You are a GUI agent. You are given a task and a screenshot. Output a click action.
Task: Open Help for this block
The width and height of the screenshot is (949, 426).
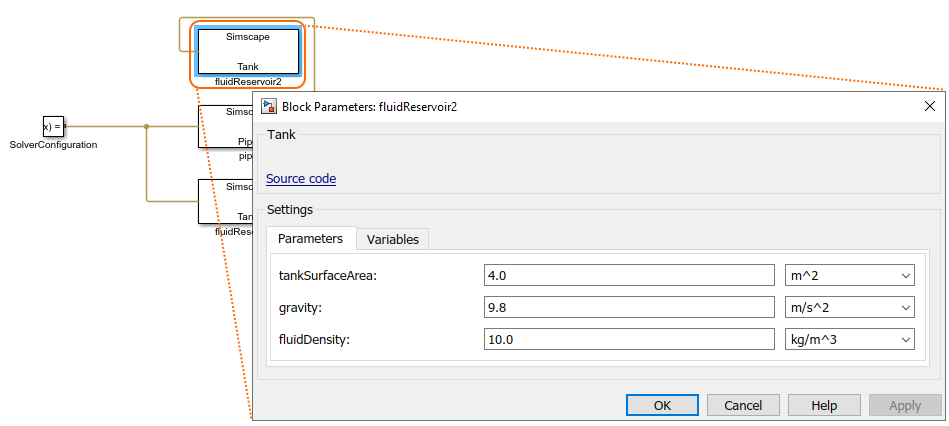click(x=824, y=405)
